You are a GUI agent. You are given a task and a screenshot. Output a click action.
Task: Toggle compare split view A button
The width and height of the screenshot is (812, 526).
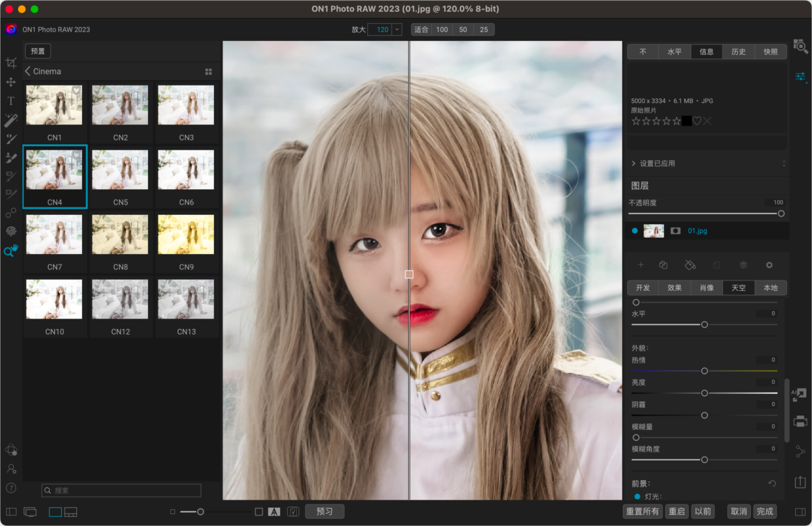274,512
